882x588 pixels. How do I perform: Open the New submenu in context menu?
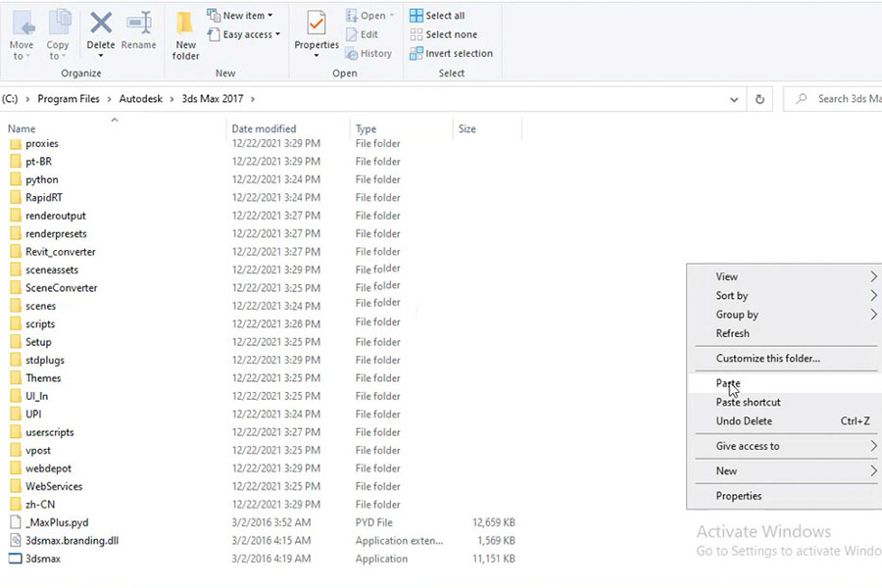tap(785, 471)
